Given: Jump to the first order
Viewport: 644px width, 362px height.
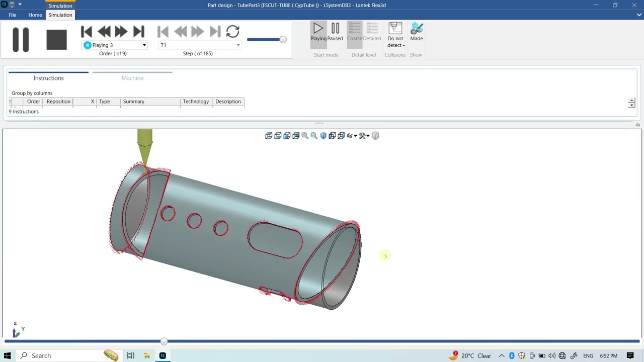Looking at the screenshot, I should pos(86,32).
